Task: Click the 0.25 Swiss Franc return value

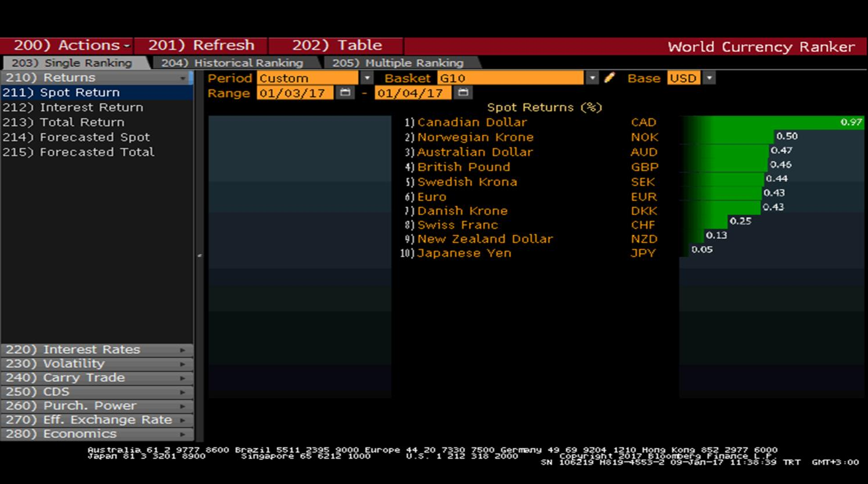Action: [x=740, y=221]
